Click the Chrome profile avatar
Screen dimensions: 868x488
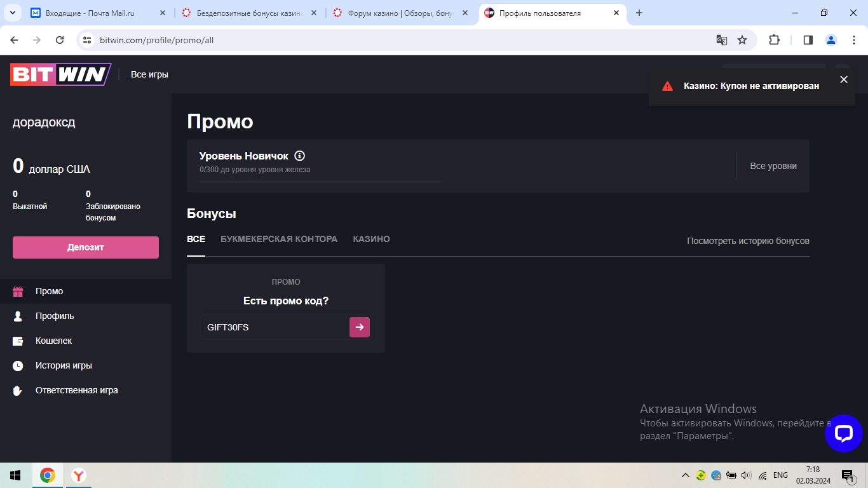click(831, 40)
